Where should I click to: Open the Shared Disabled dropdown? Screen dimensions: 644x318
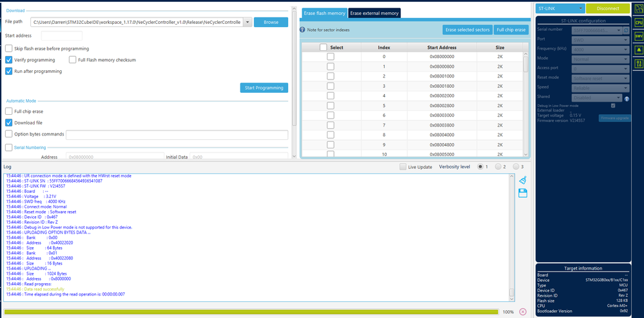tap(597, 97)
